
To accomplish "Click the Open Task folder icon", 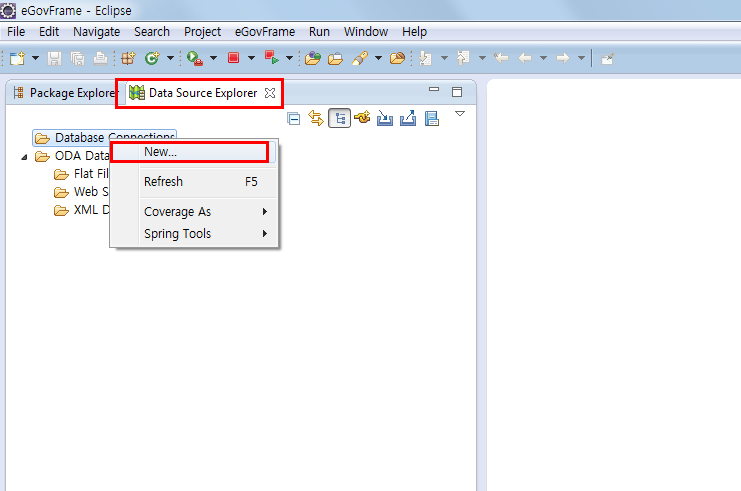I will pos(336,59).
